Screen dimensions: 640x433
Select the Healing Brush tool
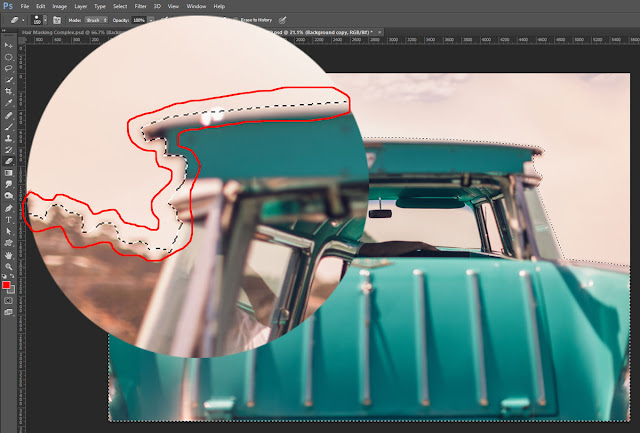tap(9, 115)
